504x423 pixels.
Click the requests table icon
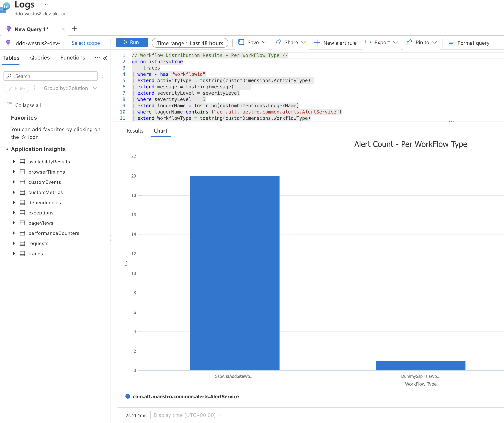coord(22,243)
